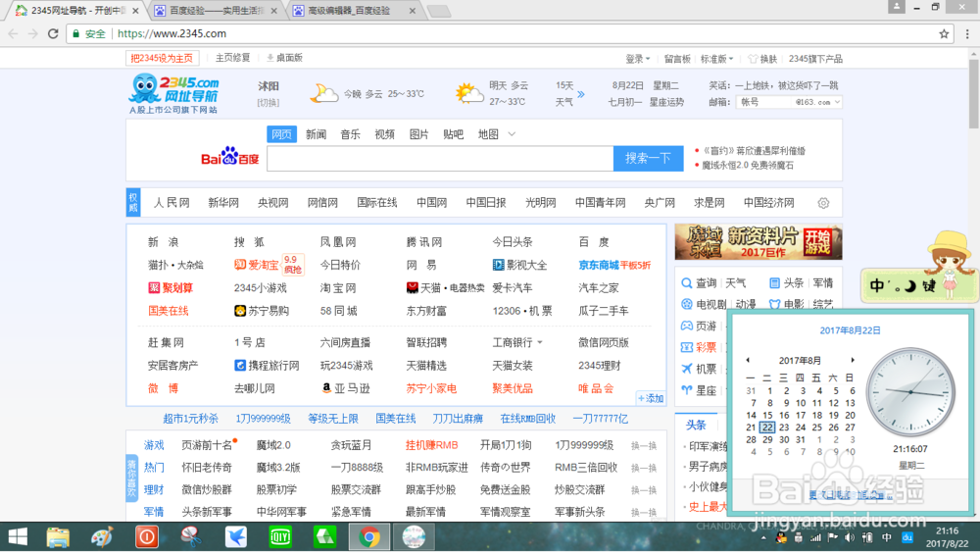Show hidden system tray icons arrow
This screenshot has width=980, height=554.
tap(763, 537)
